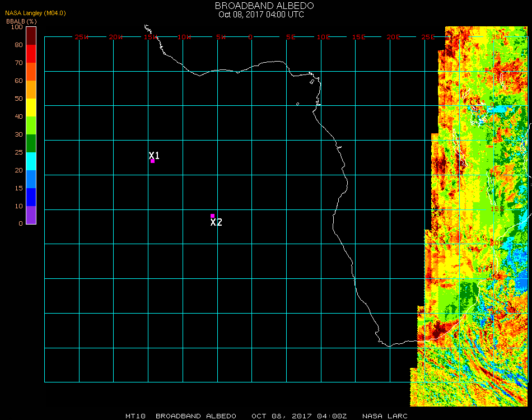Click the magenta marker labeled X2
532x420 pixels.
212,216
